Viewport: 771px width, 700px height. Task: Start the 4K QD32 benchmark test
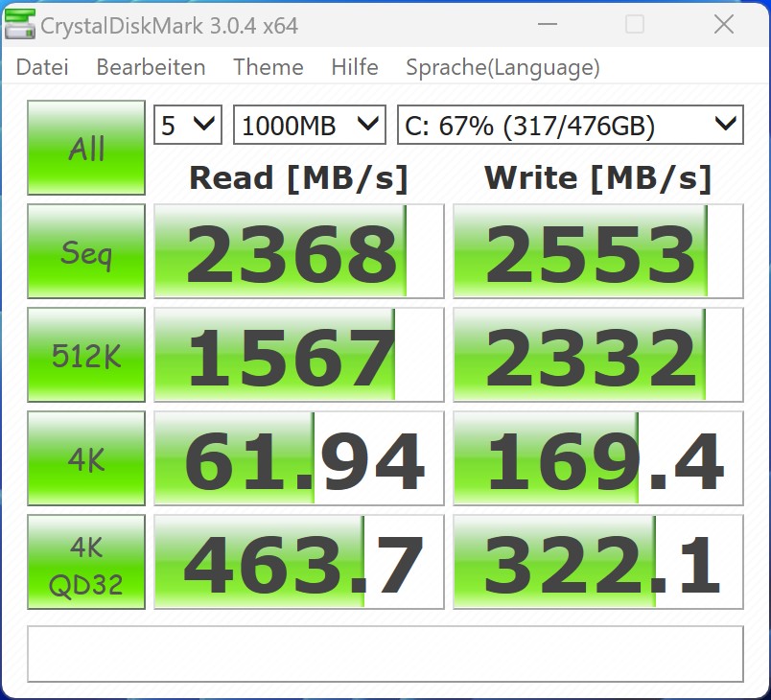tap(86, 562)
